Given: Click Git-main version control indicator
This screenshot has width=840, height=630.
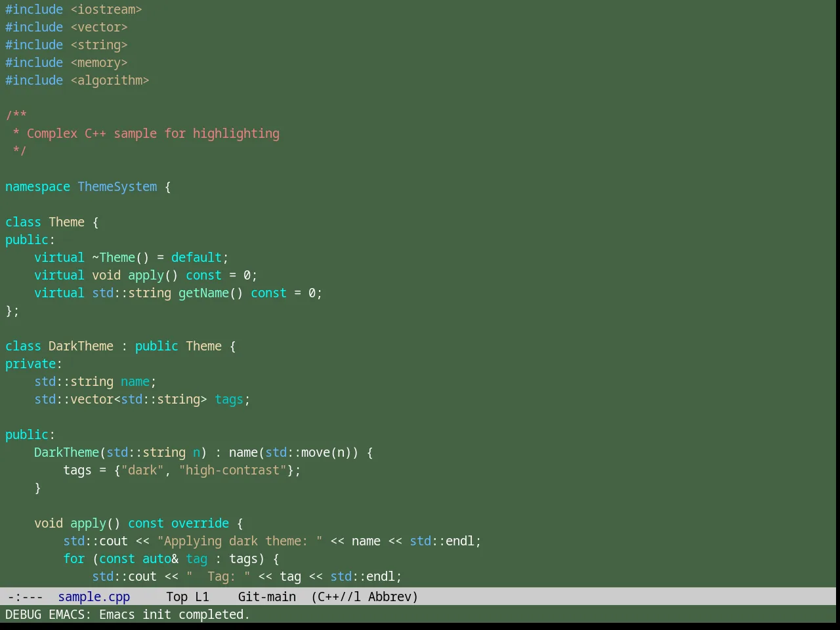Looking at the screenshot, I should tap(267, 597).
